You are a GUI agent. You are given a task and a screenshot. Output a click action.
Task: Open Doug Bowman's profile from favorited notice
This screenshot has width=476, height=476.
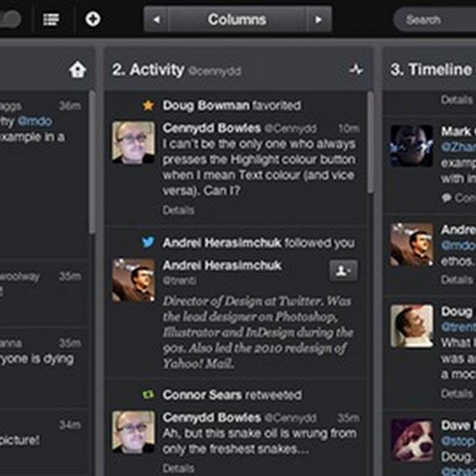[x=206, y=105]
